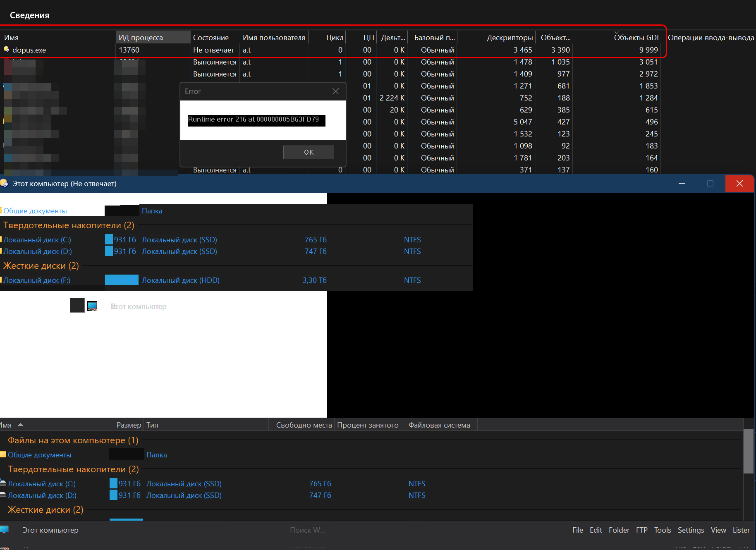Click the Directory Opus title bar icon
This screenshot has height=550, width=756.
tap(4, 183)
